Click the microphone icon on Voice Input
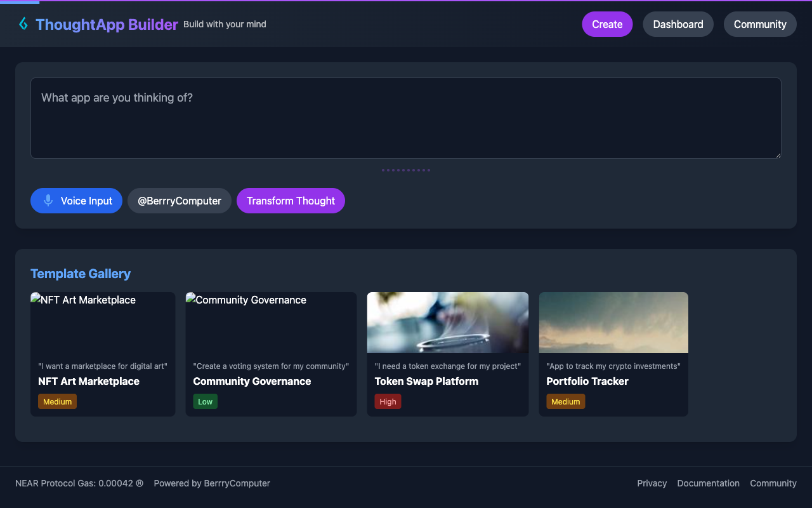Viewport: 812px width, 508px height. [48, 200]
